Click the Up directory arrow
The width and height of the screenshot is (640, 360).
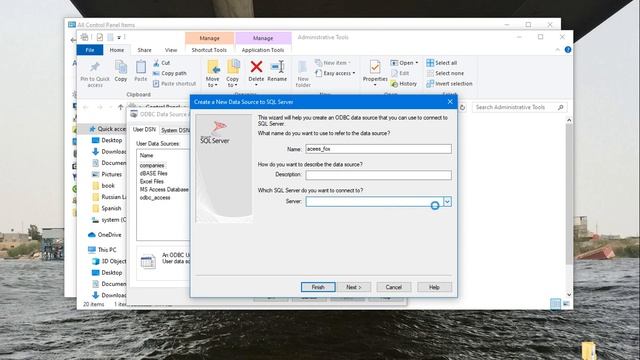tap(120, 107)
